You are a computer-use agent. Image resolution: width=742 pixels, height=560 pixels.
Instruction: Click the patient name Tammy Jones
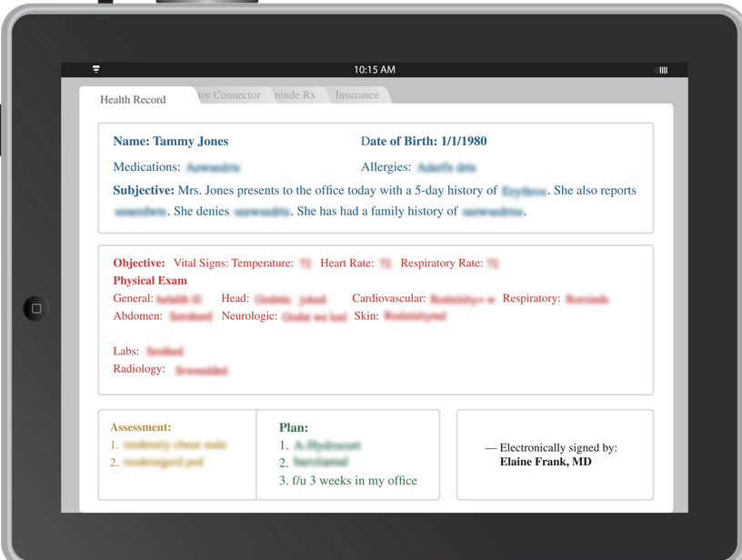[171, 142]
